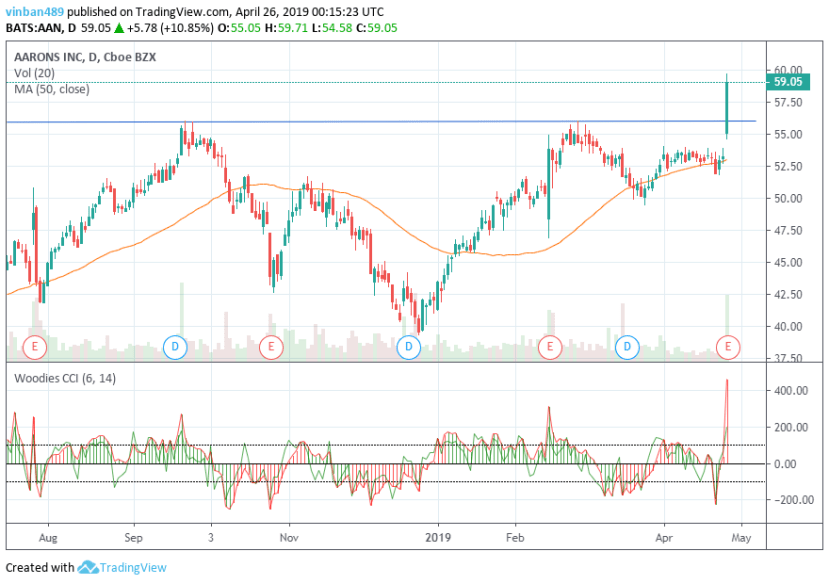Toggle visibility of the Vol (20) indicator
The width and height of the screenshot is (829, 584).
(35, 72)
